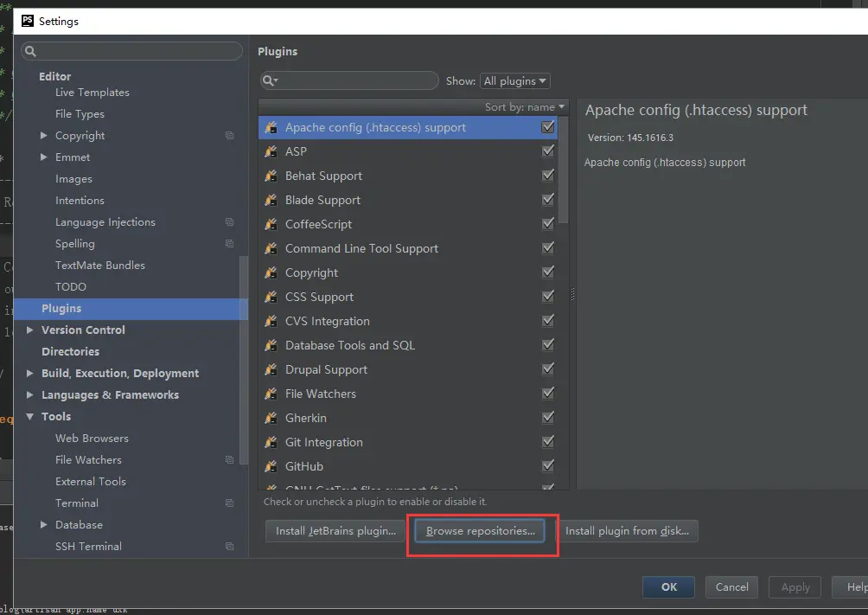
Task: Click project-level icon next to Language Injections
Action: coord(229,222)
